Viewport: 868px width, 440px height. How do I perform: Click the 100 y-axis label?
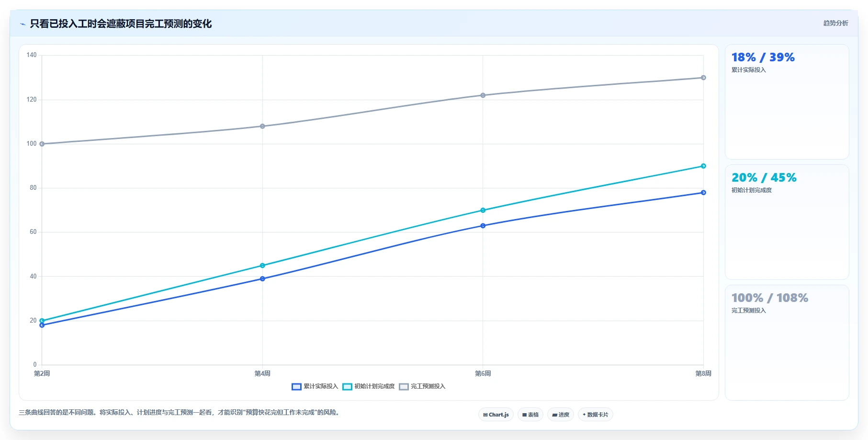coord(32,144)
